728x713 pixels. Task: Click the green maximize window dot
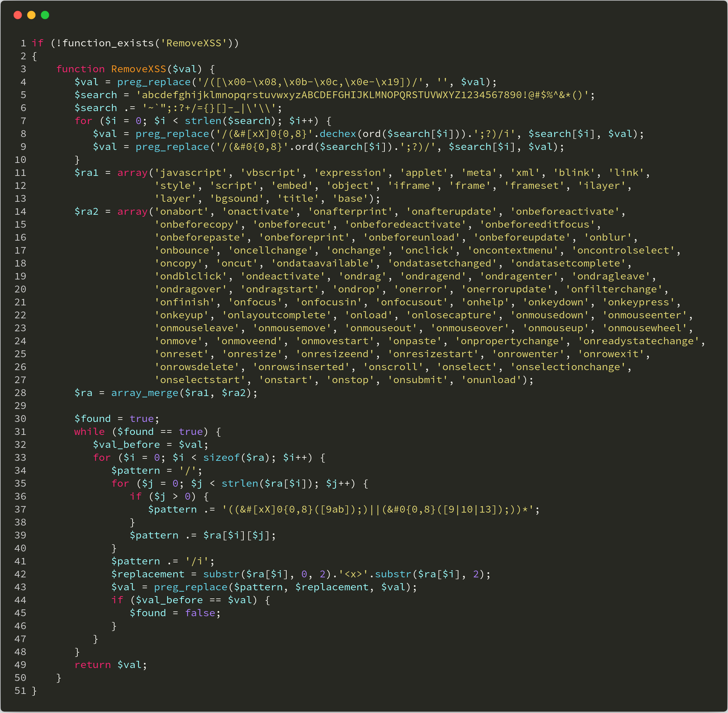(x=45, y=15)
